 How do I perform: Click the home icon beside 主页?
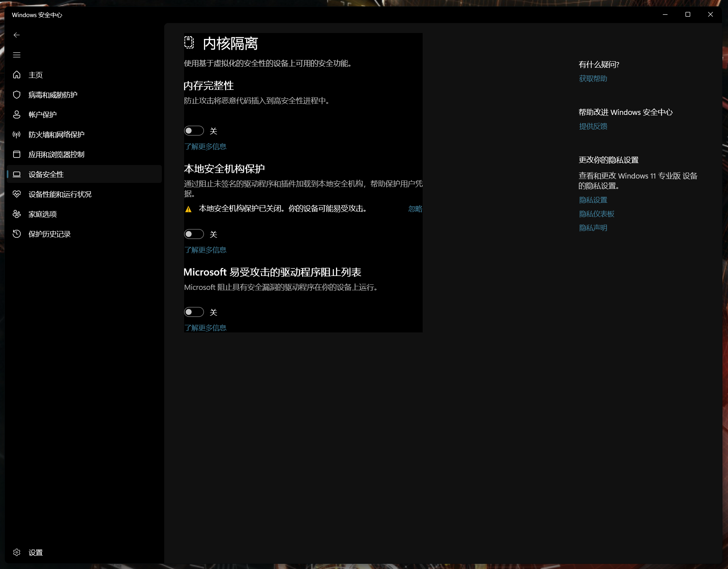pos(17,75)
